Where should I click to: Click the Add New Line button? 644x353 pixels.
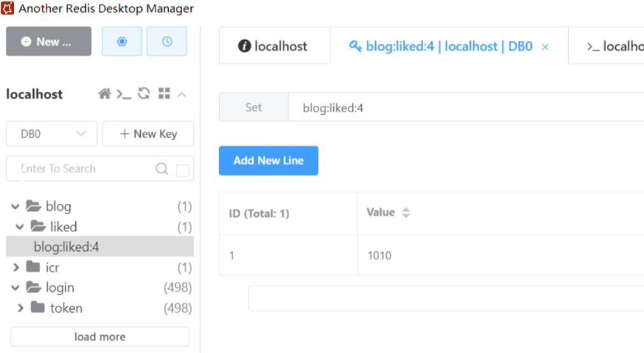[268, 161]
